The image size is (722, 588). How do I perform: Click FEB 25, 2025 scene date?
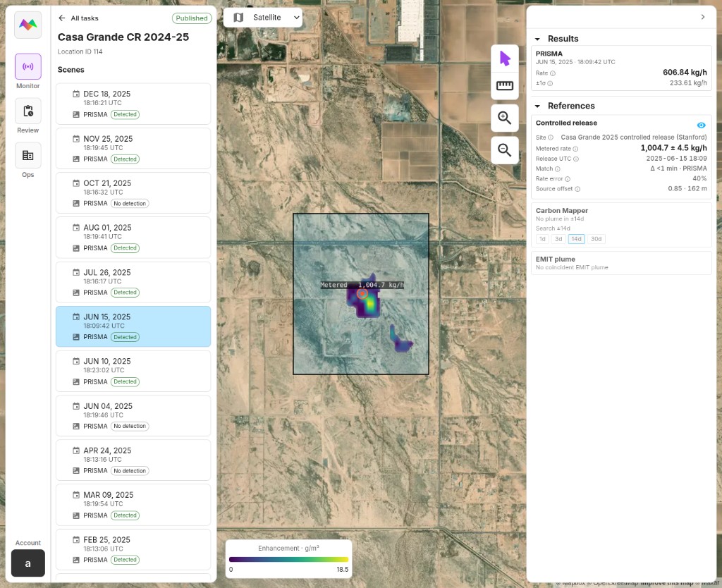click(x=107, y=539)
